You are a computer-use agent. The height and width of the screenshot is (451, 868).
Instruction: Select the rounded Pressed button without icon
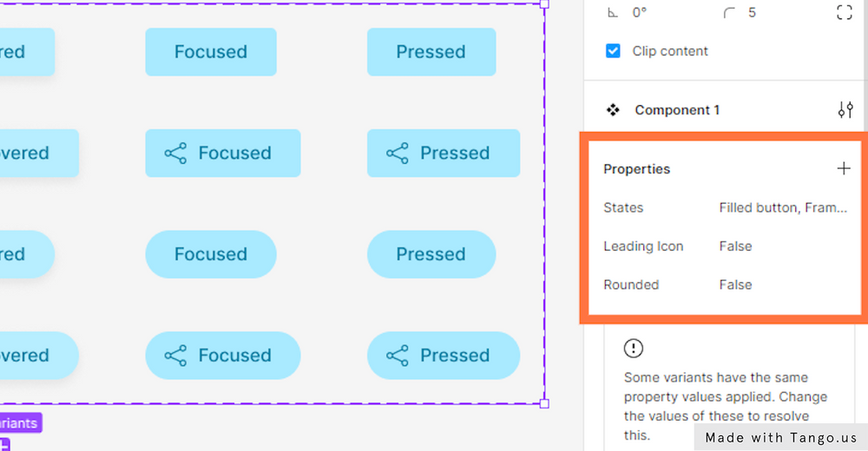pos(431,254)
